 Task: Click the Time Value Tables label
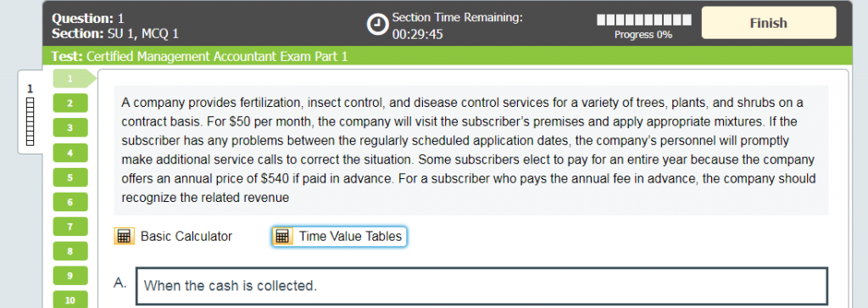click(350, 237)
